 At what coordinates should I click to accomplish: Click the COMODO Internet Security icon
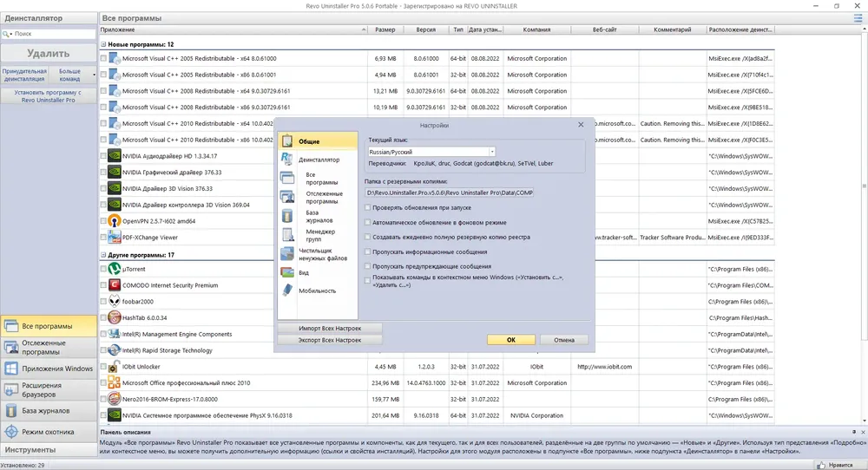115,285
